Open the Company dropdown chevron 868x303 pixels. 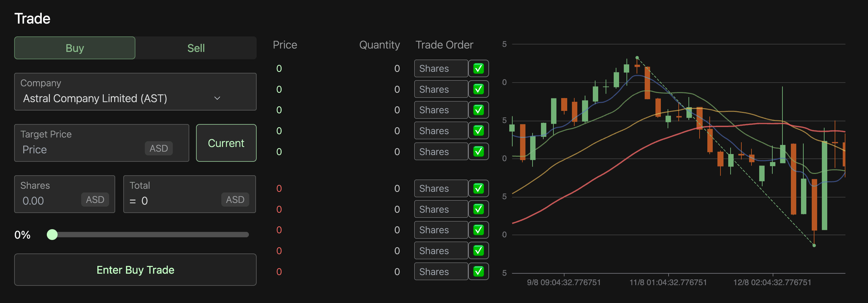coord(217,98)
